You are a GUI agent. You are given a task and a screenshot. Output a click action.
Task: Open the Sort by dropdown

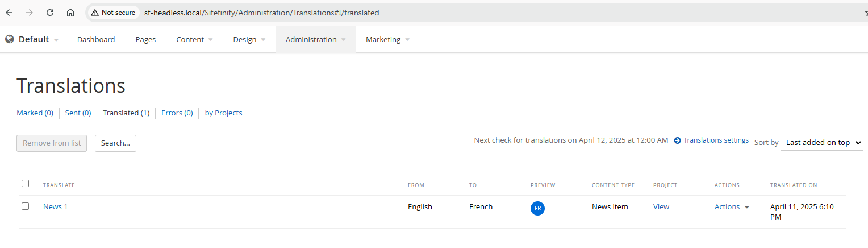pos(822,143)
